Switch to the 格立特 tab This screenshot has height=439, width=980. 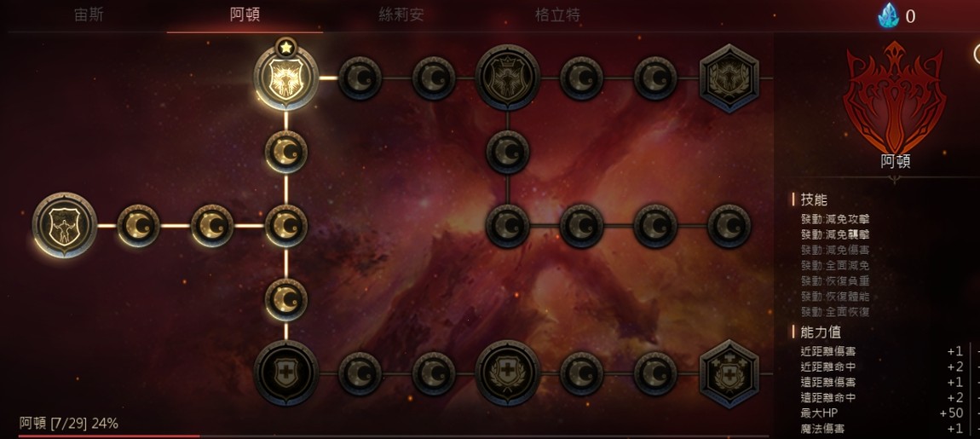point(557,15)
